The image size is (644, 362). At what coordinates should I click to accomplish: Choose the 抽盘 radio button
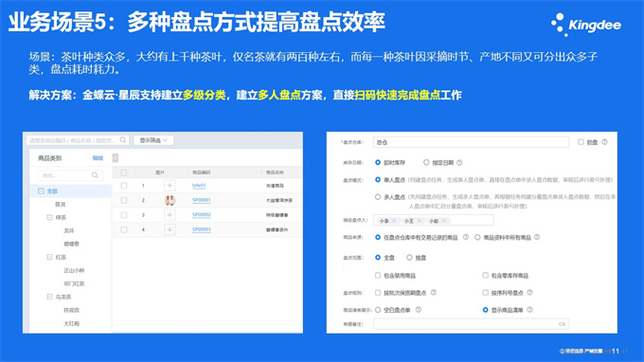(x=409, y=258)
